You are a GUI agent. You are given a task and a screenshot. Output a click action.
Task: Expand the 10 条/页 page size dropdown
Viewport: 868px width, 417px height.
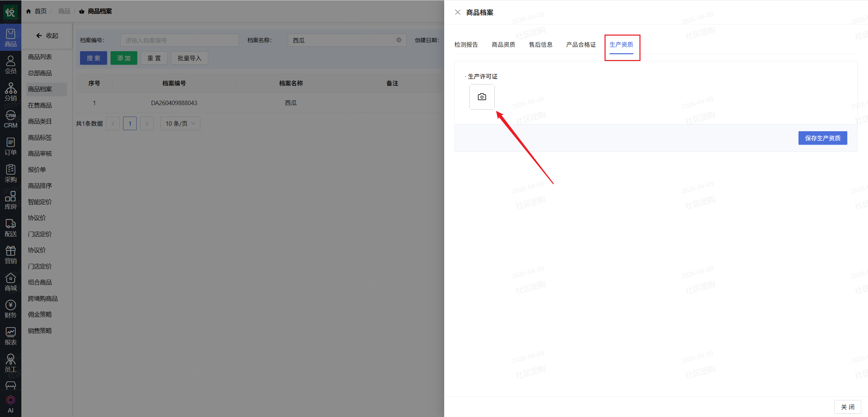(x=180, y=124)
